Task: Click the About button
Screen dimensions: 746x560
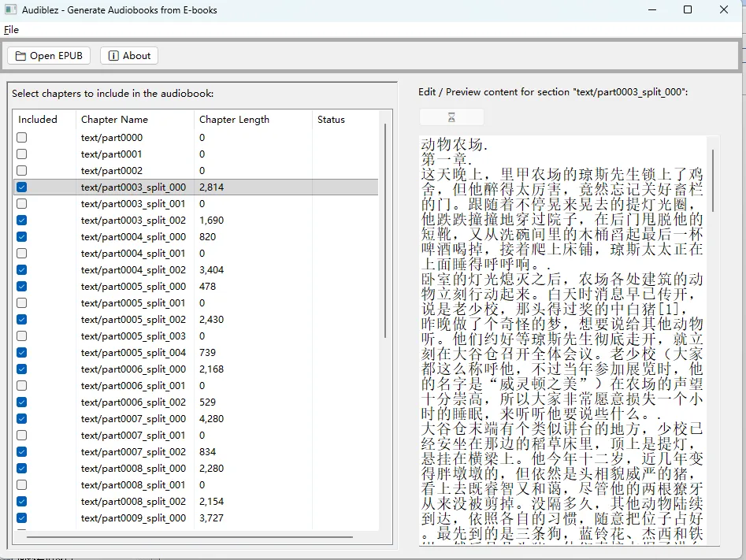Action: pyautogui.click(x=129, y=56)
